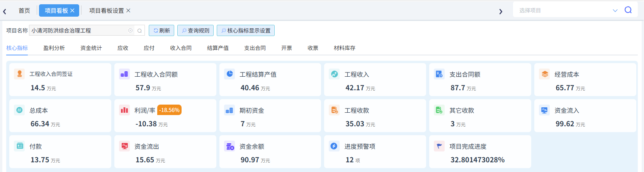Click the 资金流出 card icon

point(124,146)
